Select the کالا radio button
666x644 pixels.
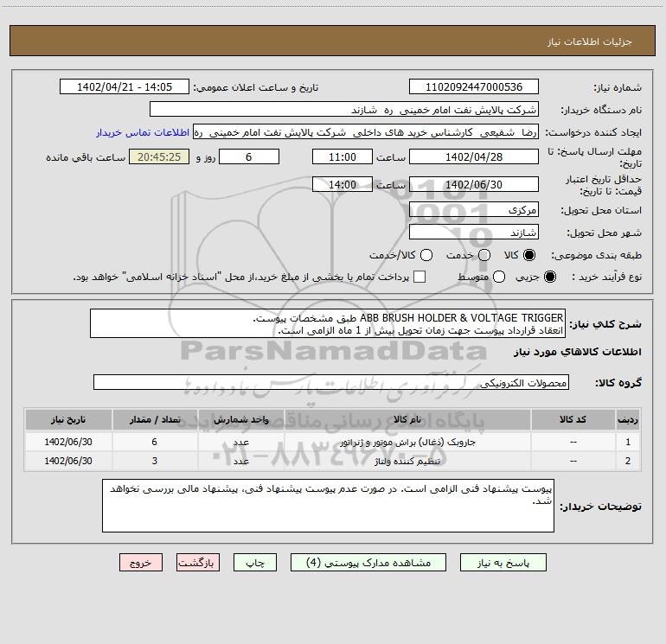(529, 255)
